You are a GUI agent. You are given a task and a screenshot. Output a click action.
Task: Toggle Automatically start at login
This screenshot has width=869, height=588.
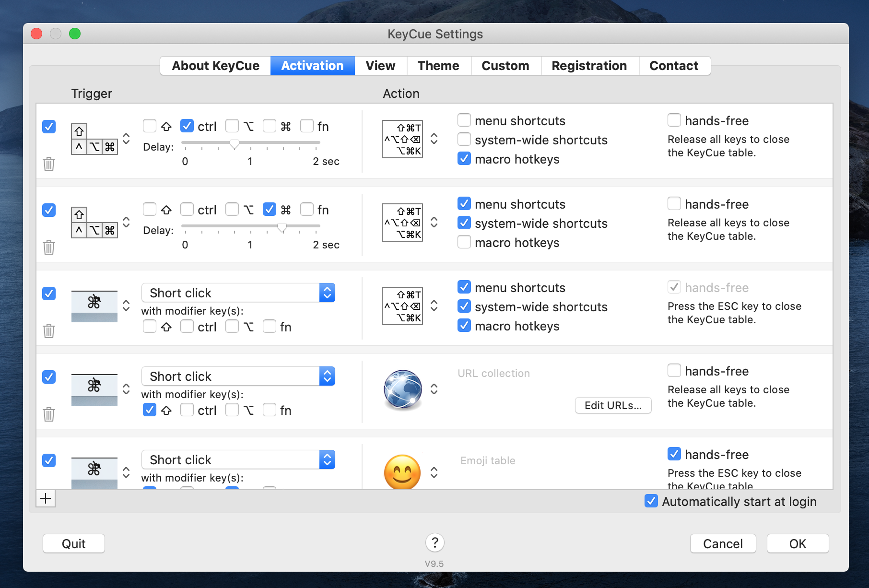pos(651,501)
